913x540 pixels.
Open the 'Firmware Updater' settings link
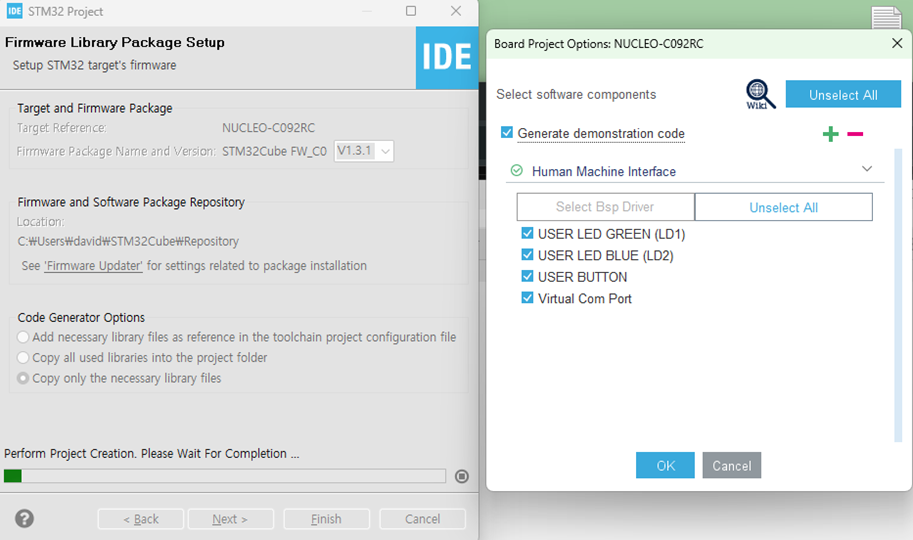(93, 266)
